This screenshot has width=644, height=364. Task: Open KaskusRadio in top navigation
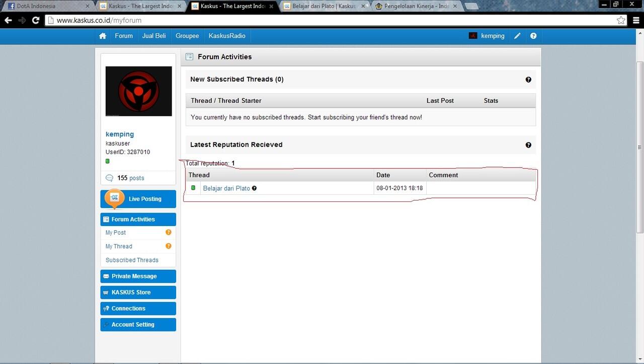coord(227,36)
